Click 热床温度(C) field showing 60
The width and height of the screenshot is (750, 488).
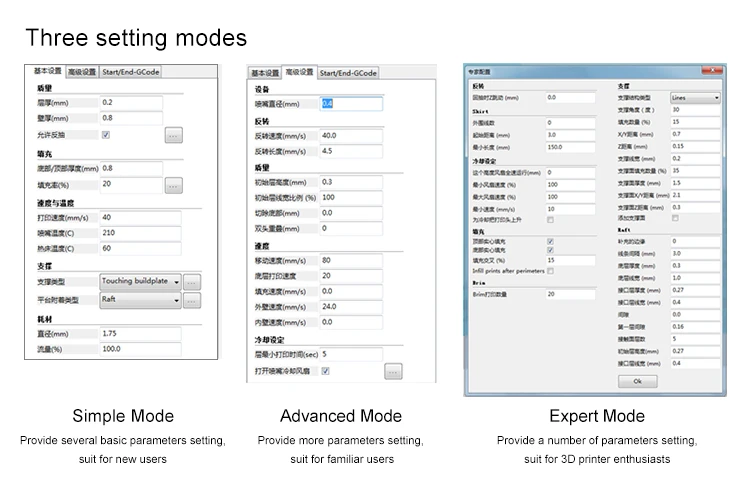140,248
